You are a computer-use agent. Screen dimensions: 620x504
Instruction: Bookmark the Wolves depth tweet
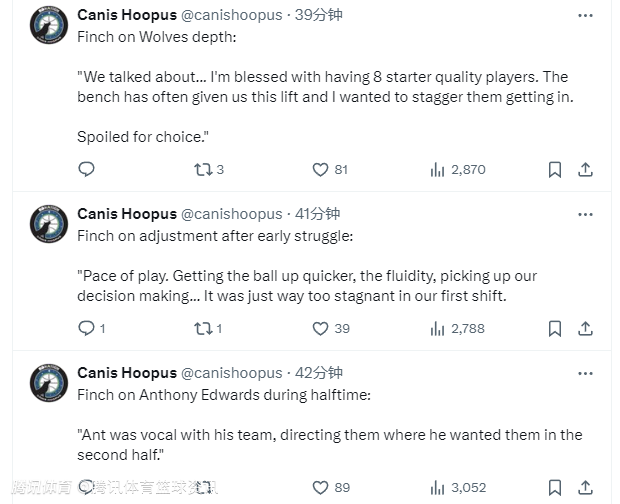coord(555,170)
